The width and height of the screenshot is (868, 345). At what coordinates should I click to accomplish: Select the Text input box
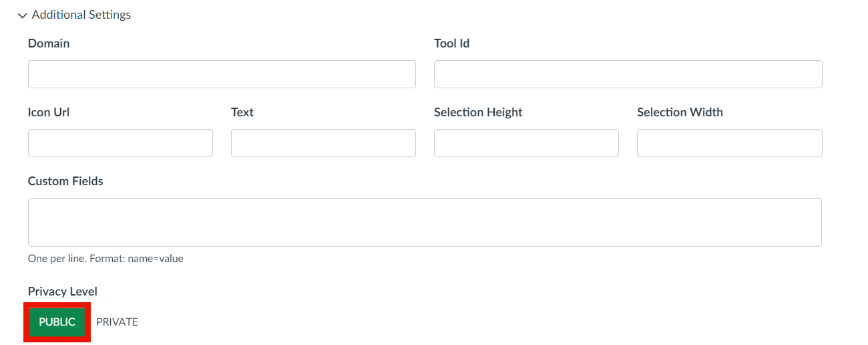pyautogui.click(x=323, y=143)
